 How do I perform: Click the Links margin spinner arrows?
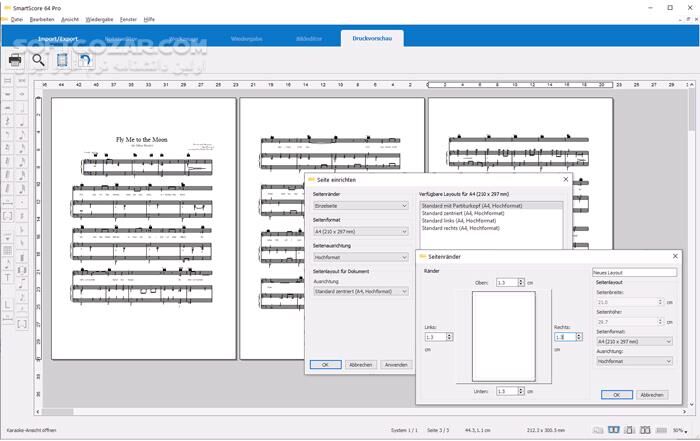[x=450, y=337]
